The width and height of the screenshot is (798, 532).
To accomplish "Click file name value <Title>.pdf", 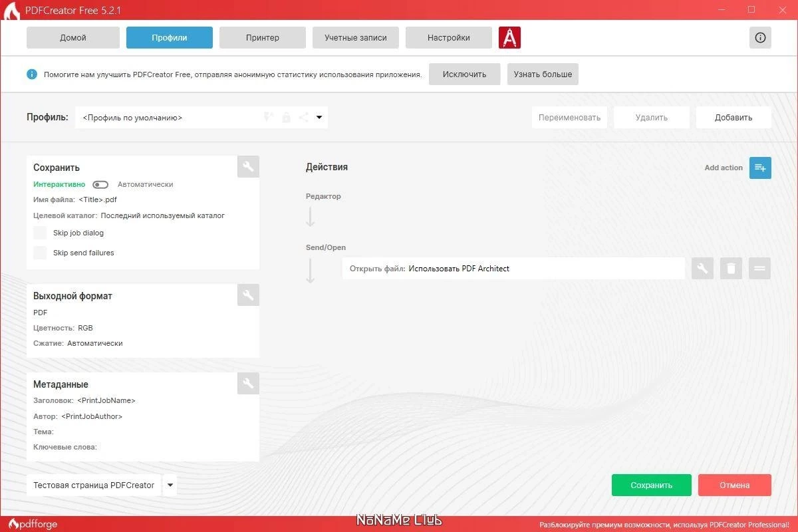I will tap(98, 199).
